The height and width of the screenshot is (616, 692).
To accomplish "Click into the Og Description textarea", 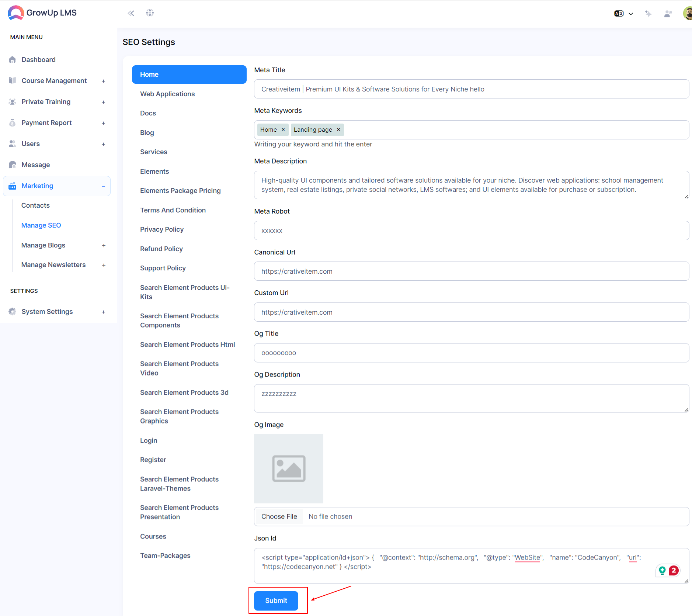I will coord(472,398).
